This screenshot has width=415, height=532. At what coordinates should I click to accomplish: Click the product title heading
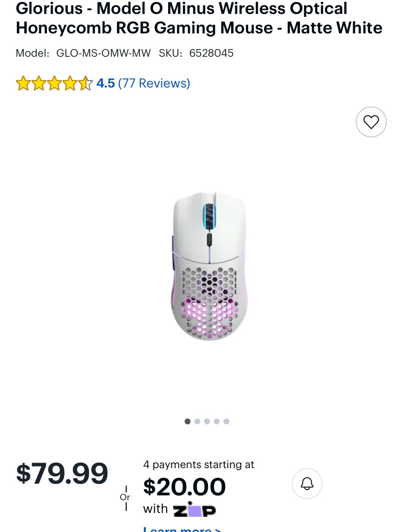199,18
